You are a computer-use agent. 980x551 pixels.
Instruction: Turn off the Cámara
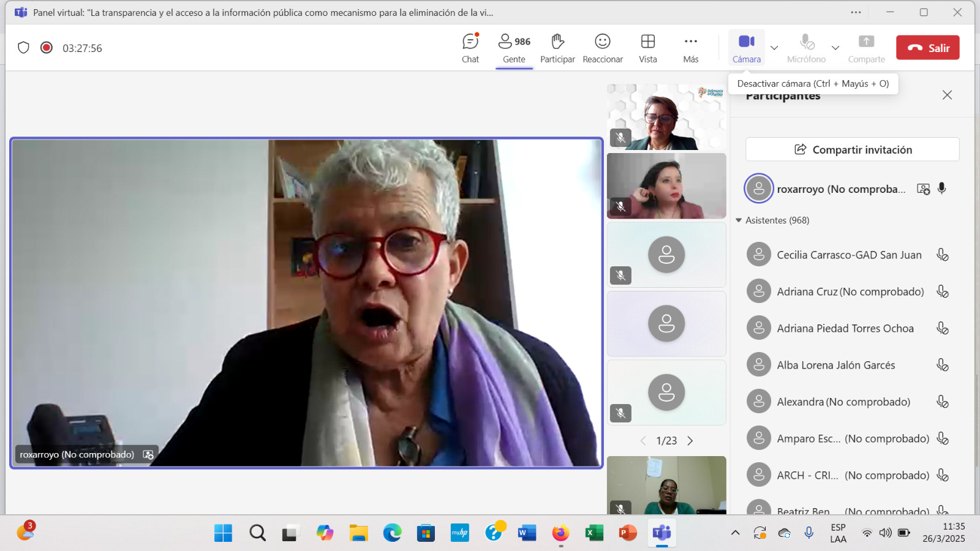point(746,48)
